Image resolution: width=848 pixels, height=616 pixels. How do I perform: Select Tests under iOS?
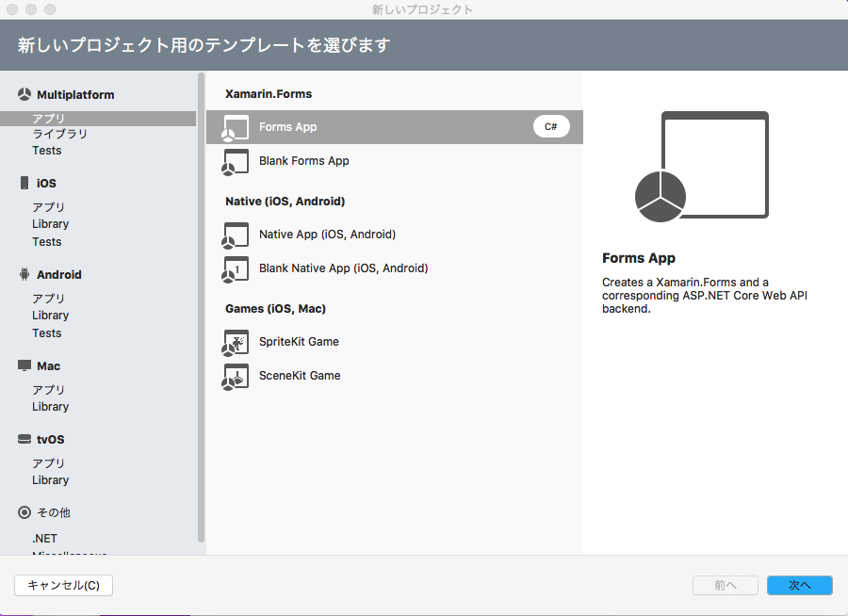coord(46,242)
